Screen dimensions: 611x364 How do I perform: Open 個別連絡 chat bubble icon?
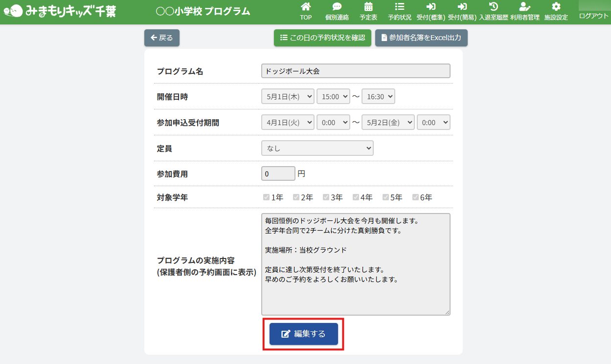point(337,7)
